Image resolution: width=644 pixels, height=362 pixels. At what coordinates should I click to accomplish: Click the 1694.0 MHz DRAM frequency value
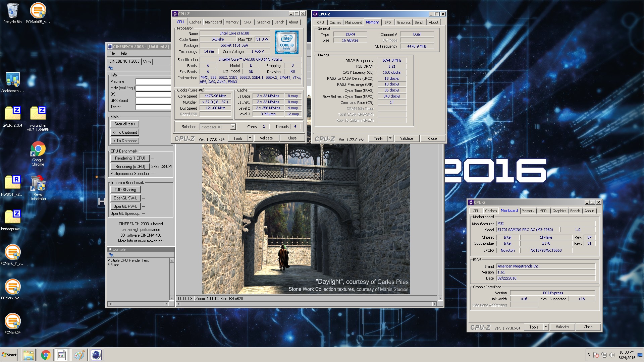(392, 60)
